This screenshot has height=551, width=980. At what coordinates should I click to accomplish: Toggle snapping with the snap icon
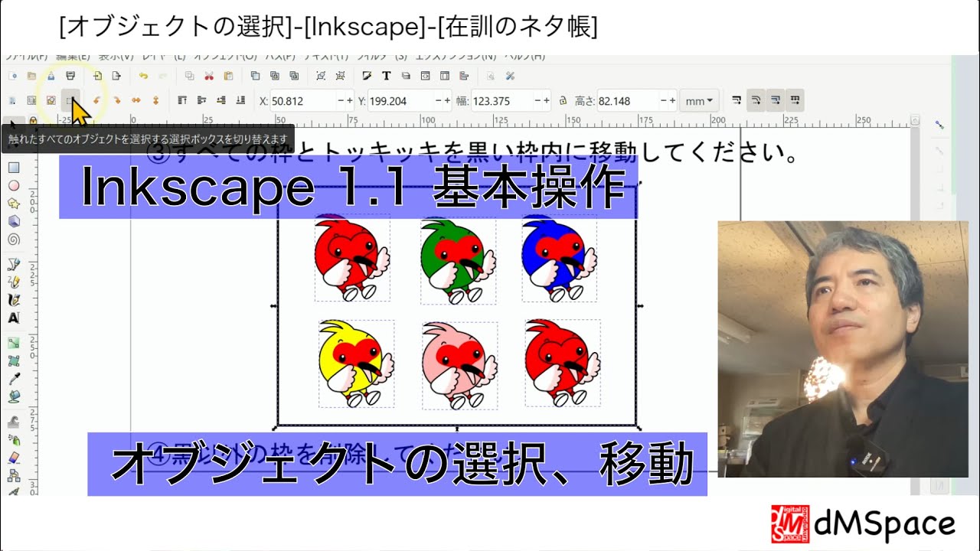pyautogui.click(x=939, y=124)
